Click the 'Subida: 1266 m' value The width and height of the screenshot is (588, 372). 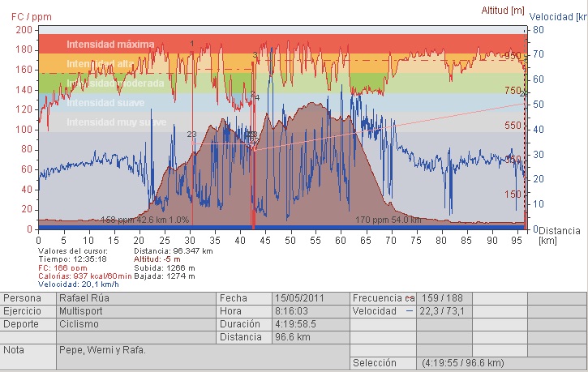coord(165,268)
